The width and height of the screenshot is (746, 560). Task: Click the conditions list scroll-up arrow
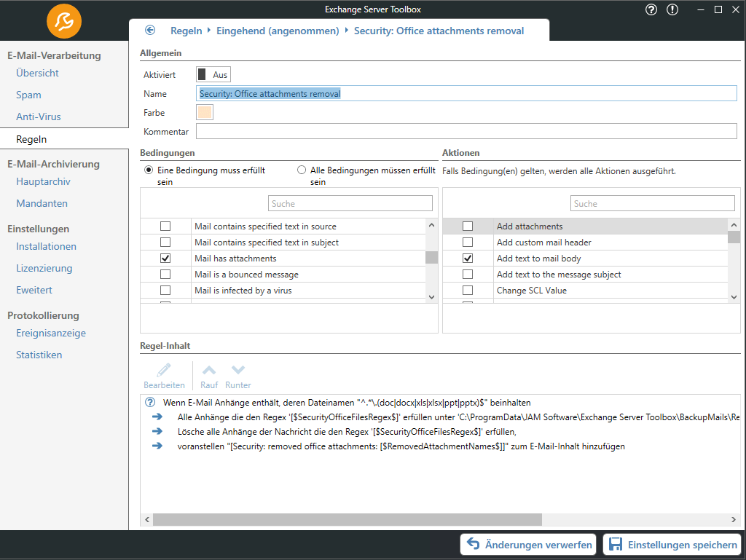[x=431, y=225]
